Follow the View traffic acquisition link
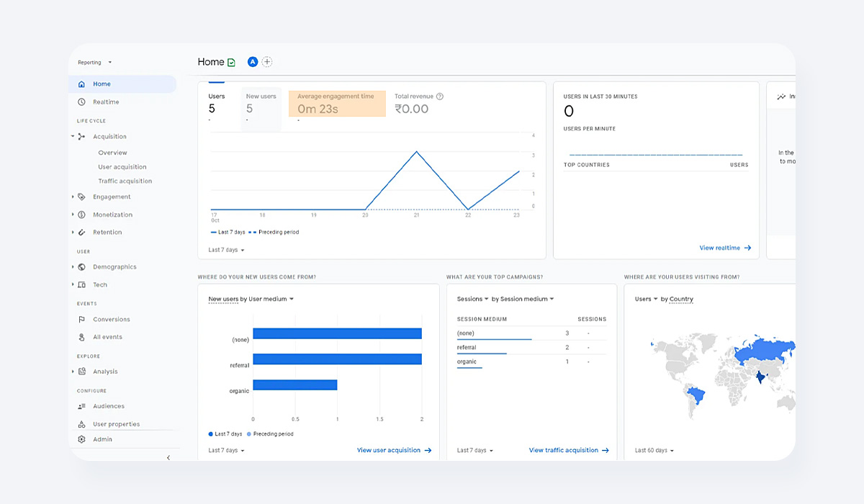Viewport: 864px width, 504px height. coord(569,450)
